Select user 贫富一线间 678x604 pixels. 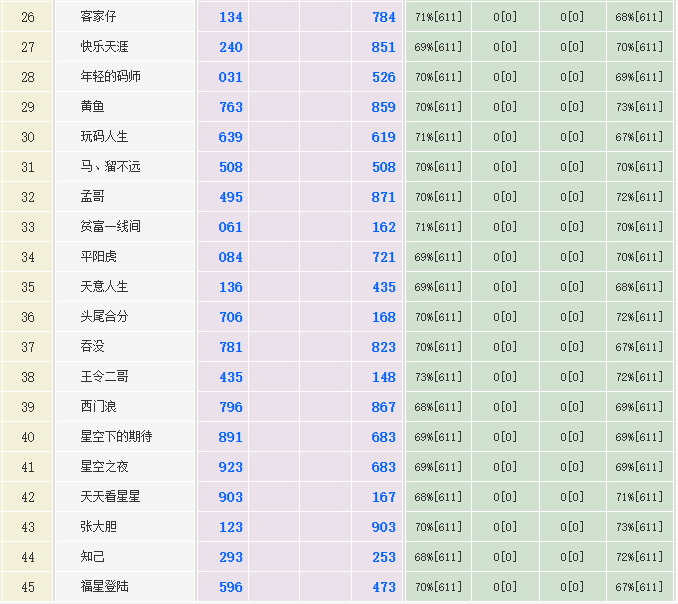coord(110,227)
